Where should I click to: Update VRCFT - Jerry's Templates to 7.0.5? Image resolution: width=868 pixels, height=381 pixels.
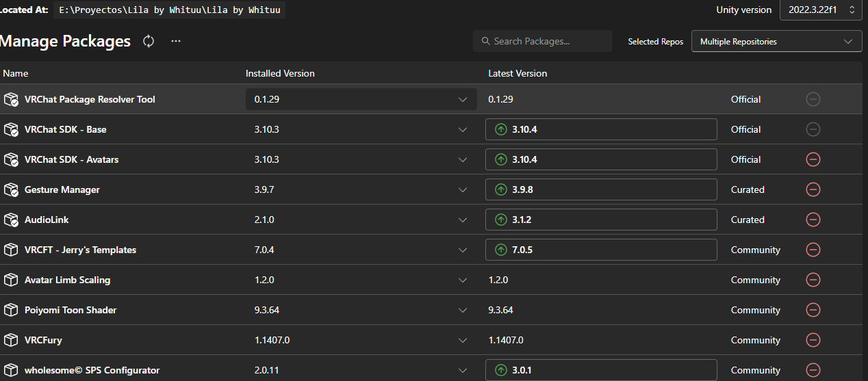[x=601, y=250]
